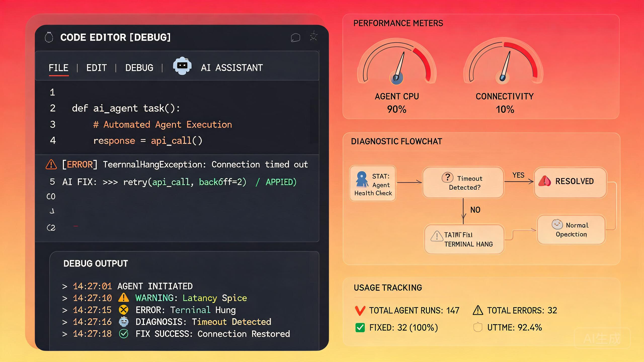Open the AI ASSISTANT menu item
Screen dimensions: 644x362
[x=232, y=68]
